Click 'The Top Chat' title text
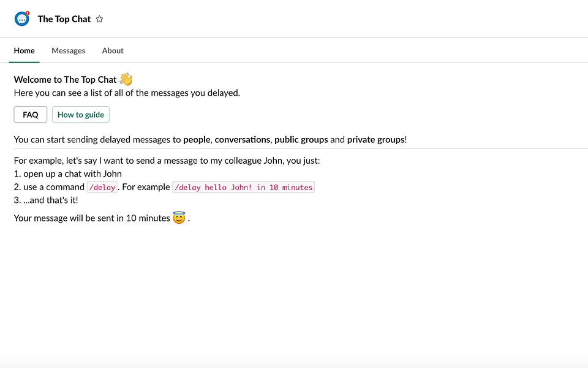This screenshot has height=368, width=588. pos(64,18)
